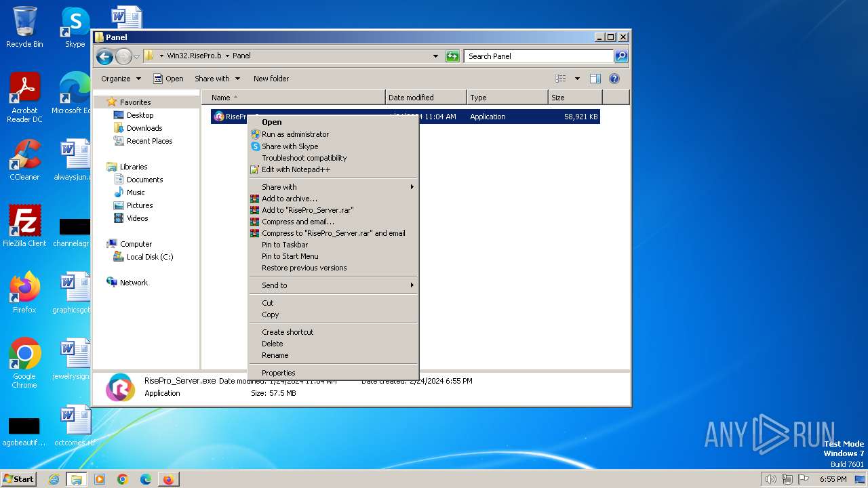Select Pin to Start Menu
The width and height of the screenshot is (868, 488).
[334, 256]
